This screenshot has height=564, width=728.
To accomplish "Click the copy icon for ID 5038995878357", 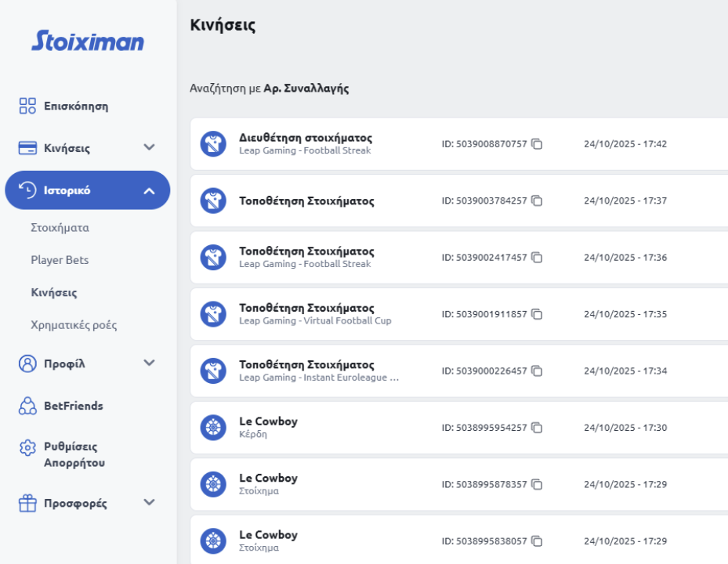I will pyautogui.click(x=537, y=484).
